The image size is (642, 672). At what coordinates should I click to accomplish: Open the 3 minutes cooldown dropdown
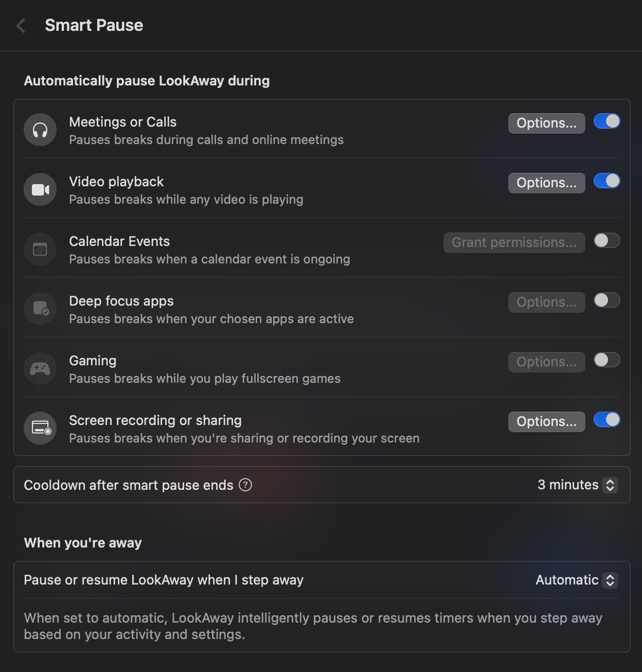click(577, 485)
